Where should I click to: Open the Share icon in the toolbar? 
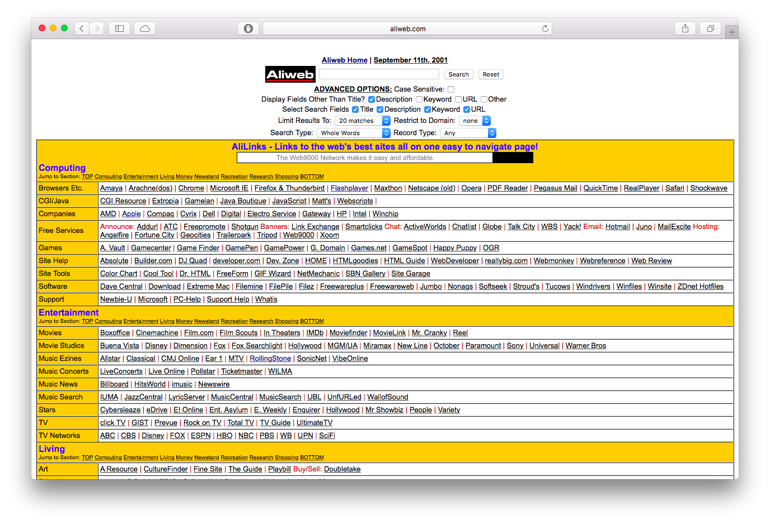tap(685, 29)
